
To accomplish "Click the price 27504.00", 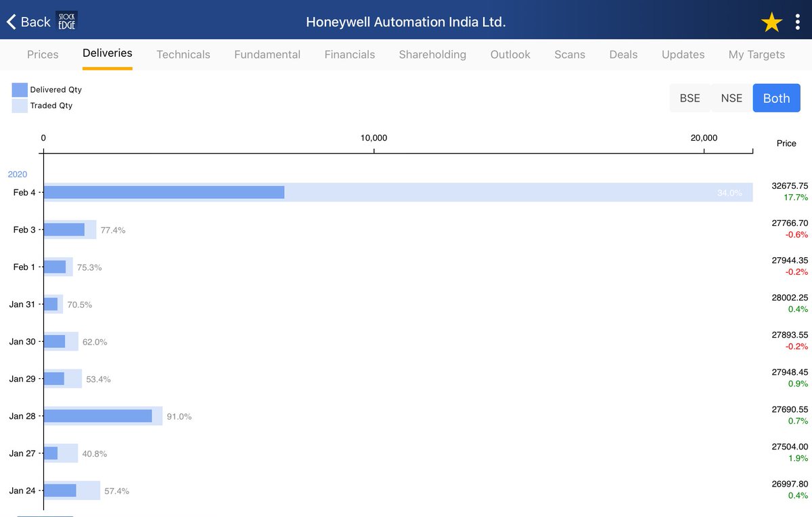I will pos(790,446).
